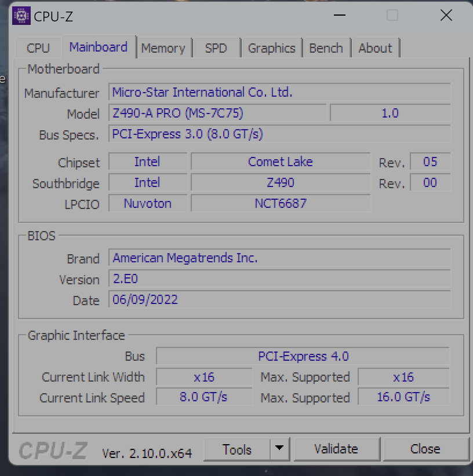Click Max. Supported speed 16.0 GT/s

(x=404, y=397)
